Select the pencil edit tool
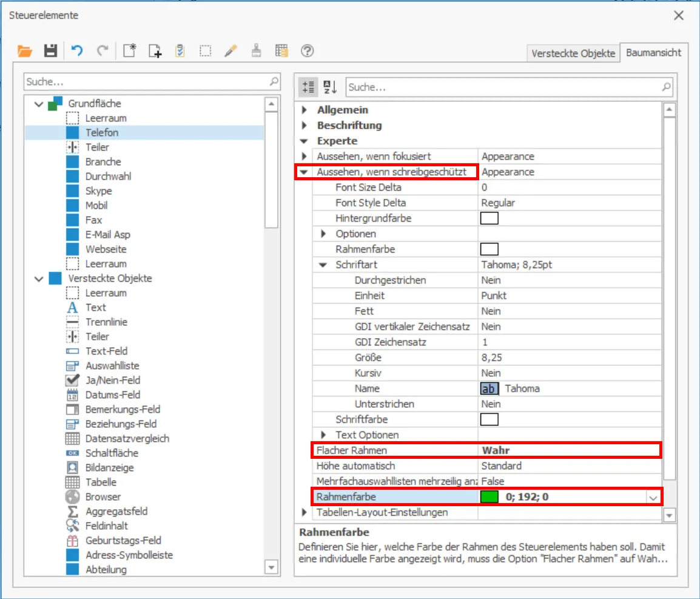This screenshot has width=700, height=599. click(x=231, y=51)
